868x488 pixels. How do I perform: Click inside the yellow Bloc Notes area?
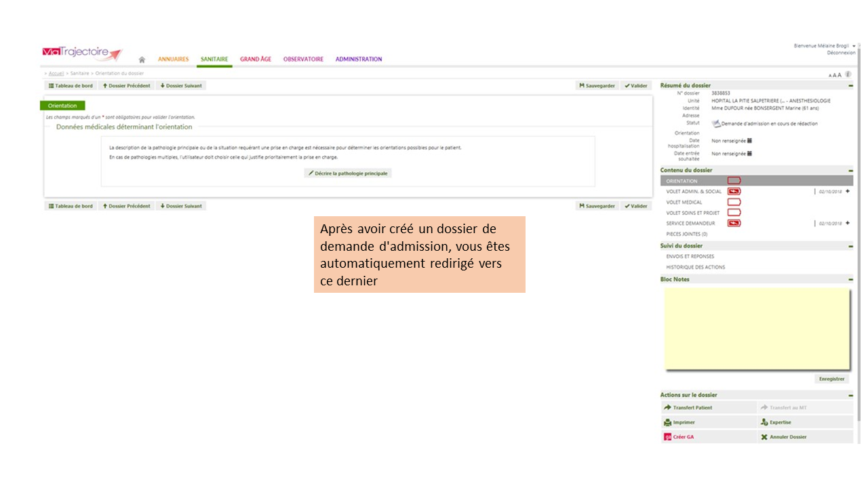coord(757,329)
